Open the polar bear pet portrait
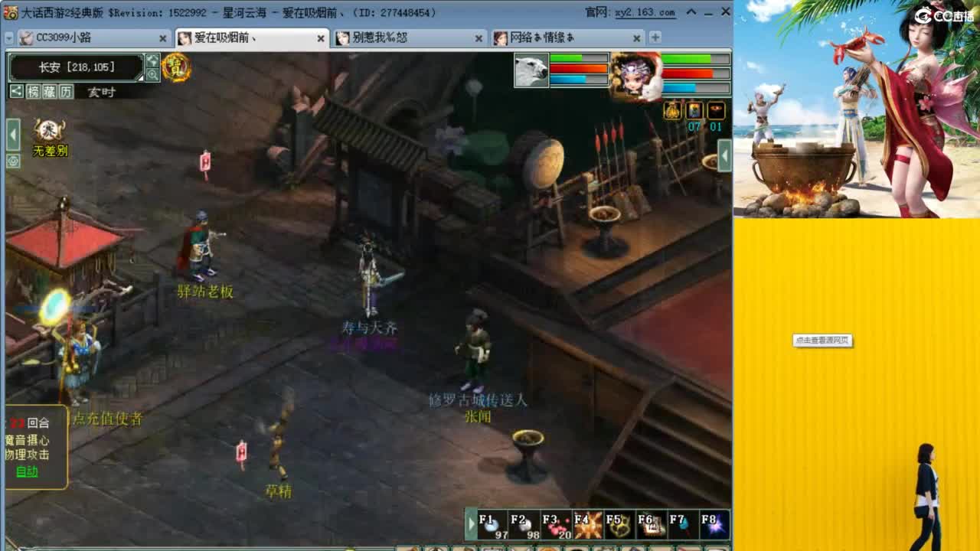Screen dimensions: 980x551 point(531,70)
